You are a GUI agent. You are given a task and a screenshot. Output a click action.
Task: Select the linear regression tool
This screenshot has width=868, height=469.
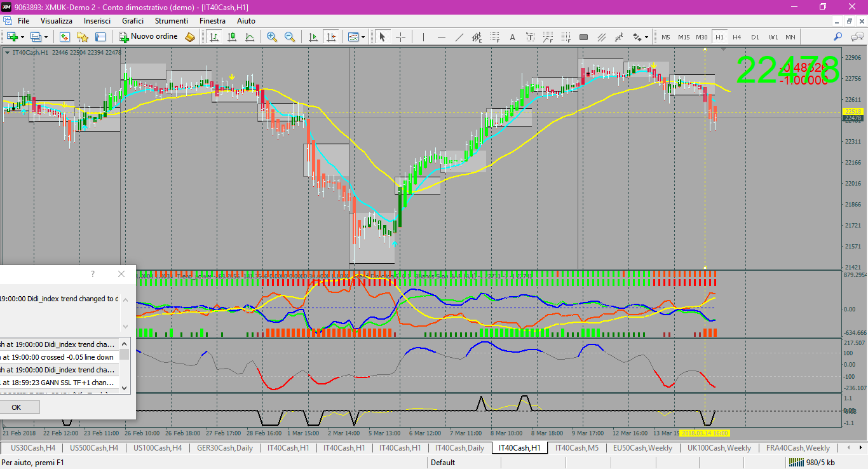coord(619,37)
